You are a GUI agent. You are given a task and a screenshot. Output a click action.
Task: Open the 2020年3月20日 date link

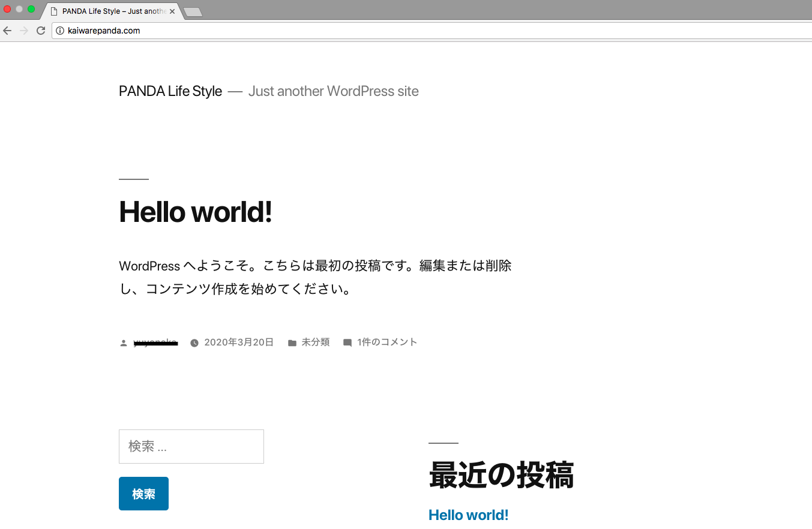click(239, 342)
